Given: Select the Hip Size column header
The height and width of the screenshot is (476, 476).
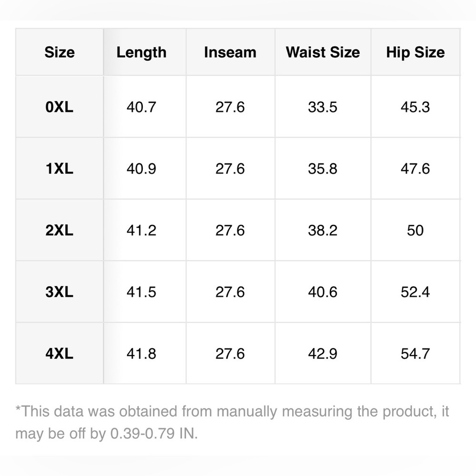Looking at the screenshot, I should coord(415,52).
